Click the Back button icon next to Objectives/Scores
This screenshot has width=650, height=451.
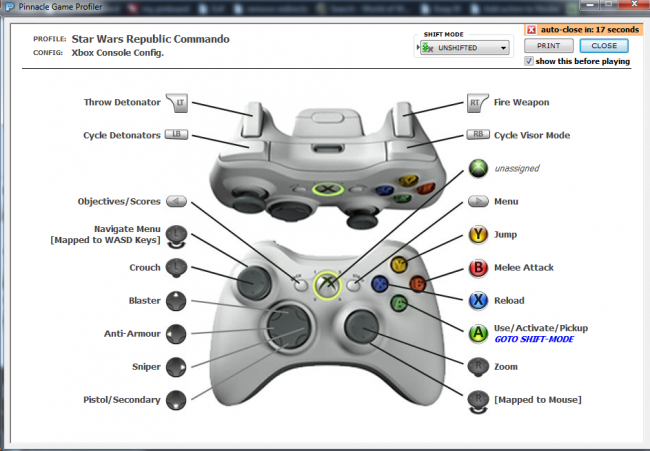pos(177,201)
